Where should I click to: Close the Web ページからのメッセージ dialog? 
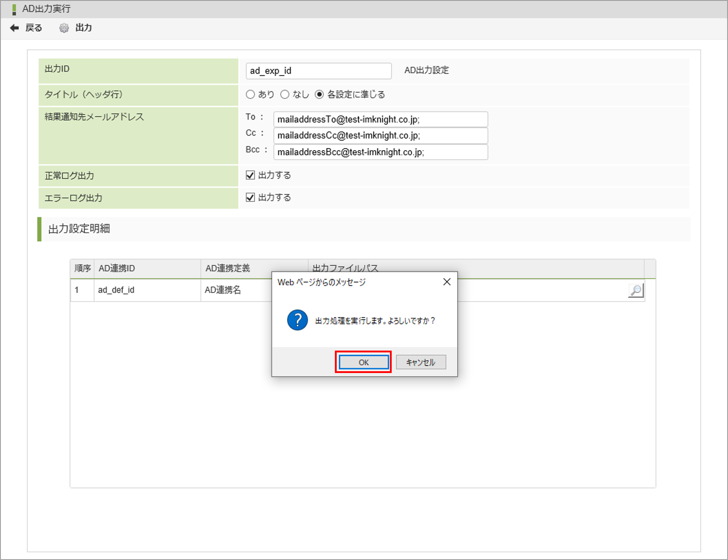click(447, 282)
